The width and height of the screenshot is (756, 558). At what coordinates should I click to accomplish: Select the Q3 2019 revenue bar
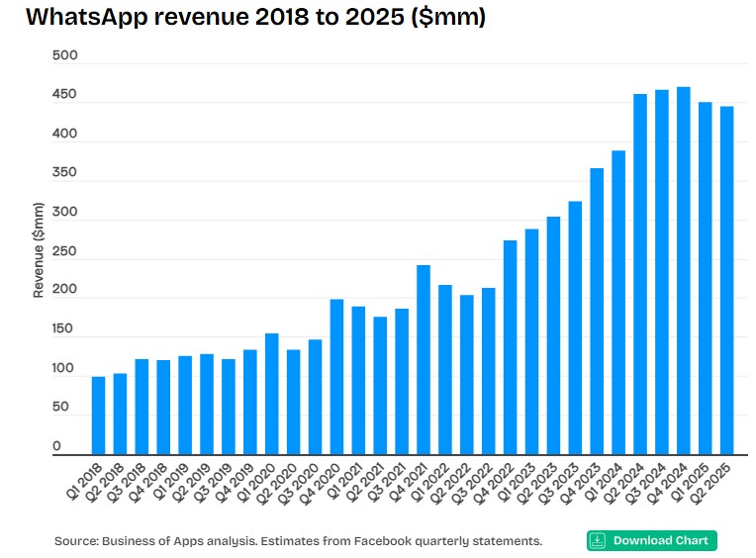(229, 407)
